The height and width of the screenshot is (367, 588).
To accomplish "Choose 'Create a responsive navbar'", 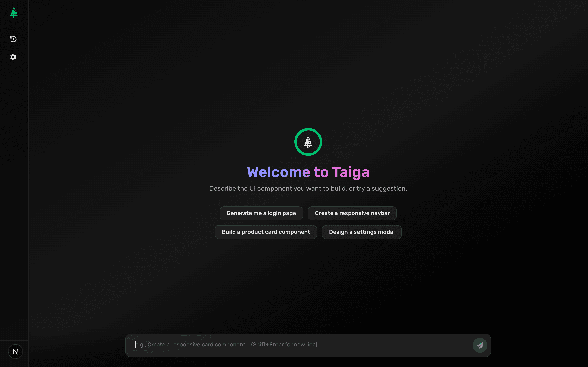I will 352,213.
